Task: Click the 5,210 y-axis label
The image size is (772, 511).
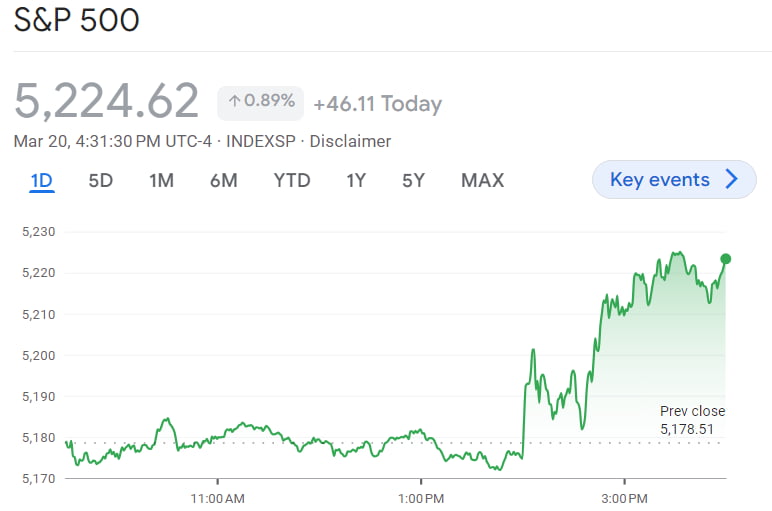Action: [38, 314]
